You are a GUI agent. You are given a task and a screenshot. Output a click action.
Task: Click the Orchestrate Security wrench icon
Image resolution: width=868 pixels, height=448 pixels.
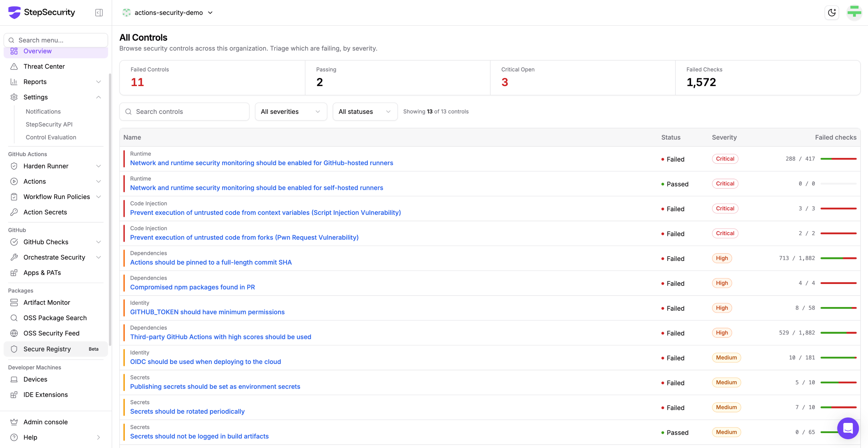[14, 257]
